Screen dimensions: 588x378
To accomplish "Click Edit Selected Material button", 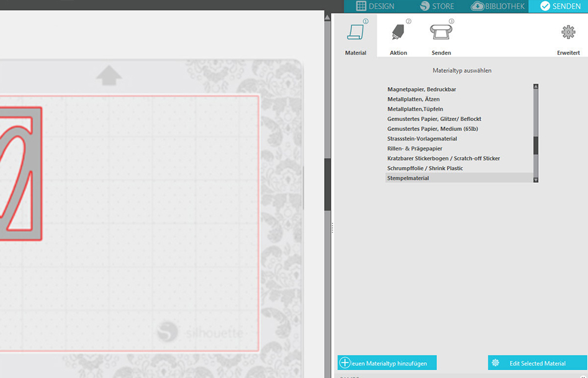I will [537, 363].
